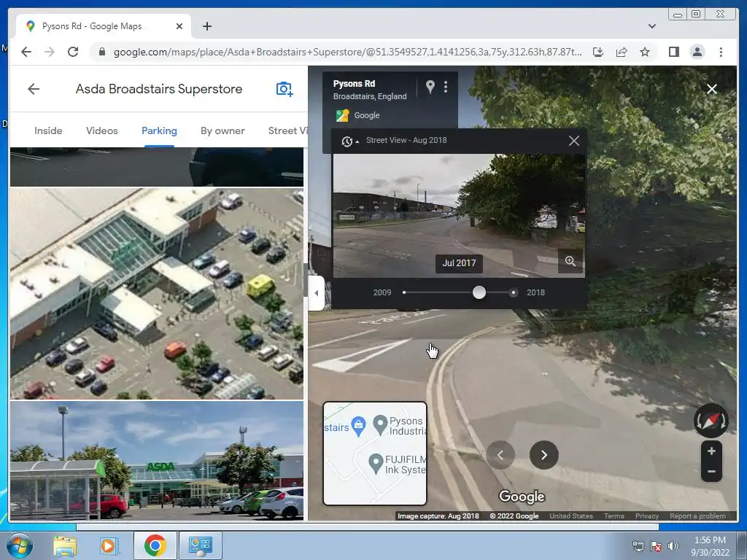This screenshot has width=747, height=560.
Task: Open the Inside photos tab
Action: click(48, 131)
